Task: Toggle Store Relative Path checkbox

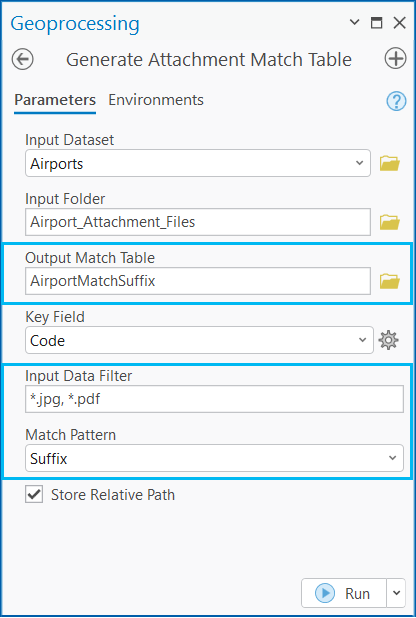Action: [34, 494]
